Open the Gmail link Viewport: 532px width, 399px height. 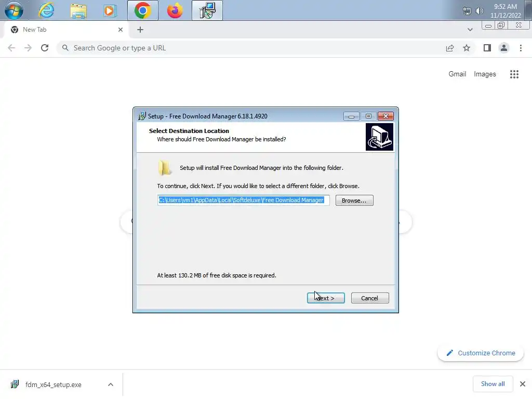457,74
